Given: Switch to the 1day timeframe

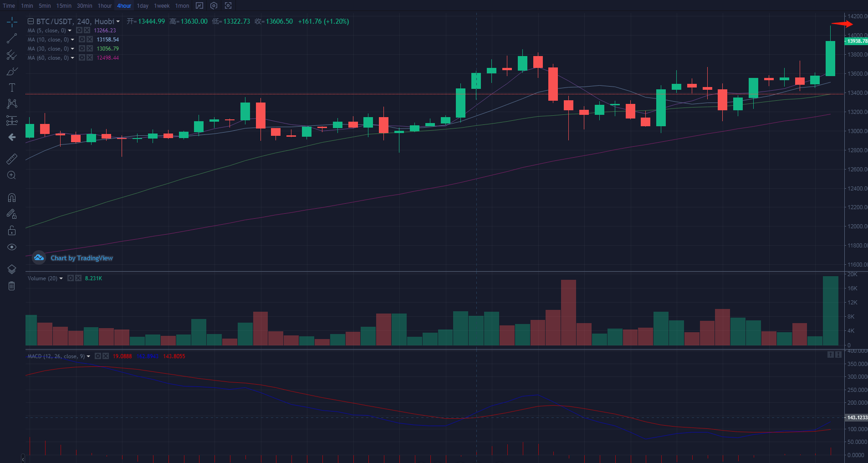Looking at the screenshot, I should (143, 6).
